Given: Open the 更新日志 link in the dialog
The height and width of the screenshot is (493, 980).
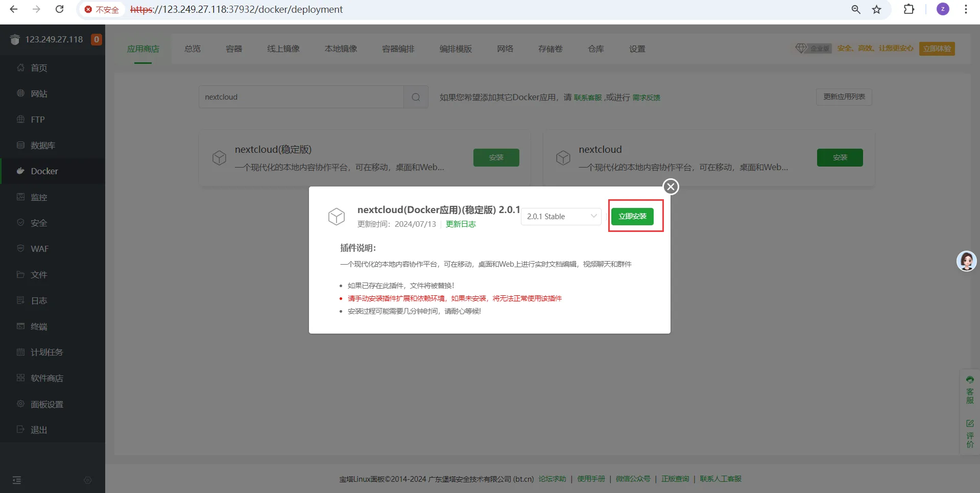Looking at the screenshot, I should (461, 224).
